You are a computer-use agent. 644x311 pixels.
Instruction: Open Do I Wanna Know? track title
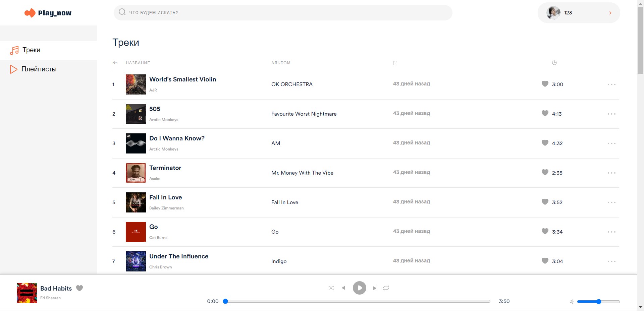(x=177, y=138)
